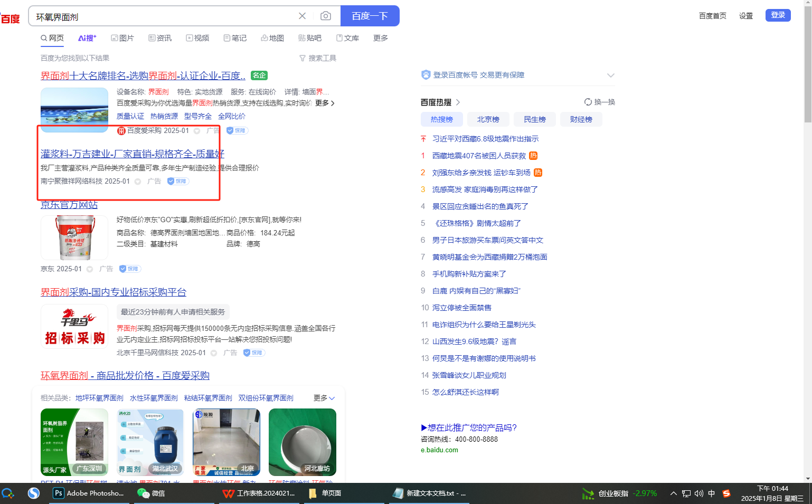Open 新建文本文档.txt taskbar window
Screen dimensions: 812x504
(429, 493)
